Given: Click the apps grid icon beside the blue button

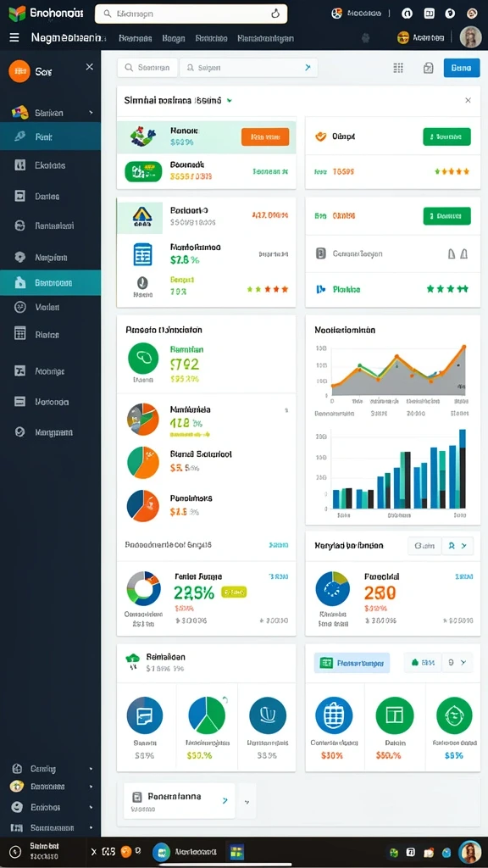Looking at the screenshot, I should pos(398,68).
